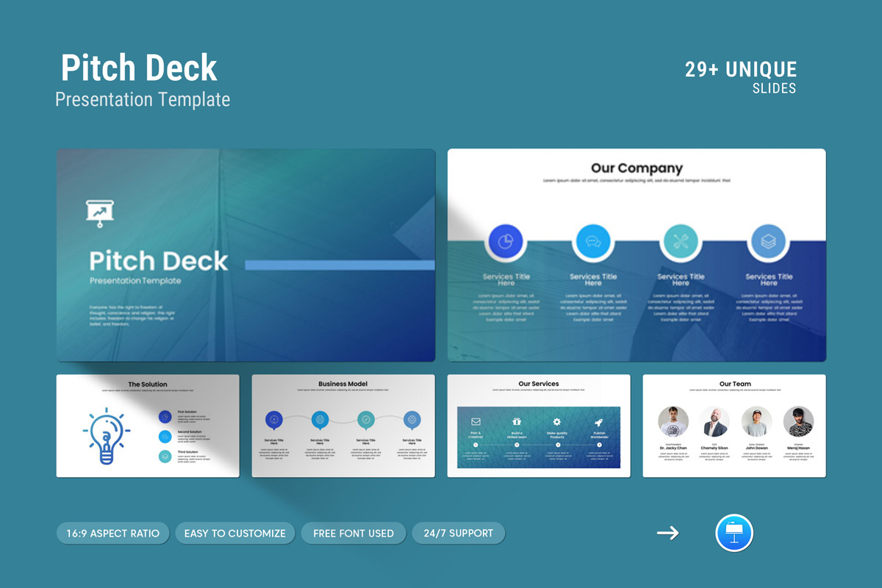Click the clock pin icon in Business Model
This screenshot has height=588, width=882.
tap(274, 420)
